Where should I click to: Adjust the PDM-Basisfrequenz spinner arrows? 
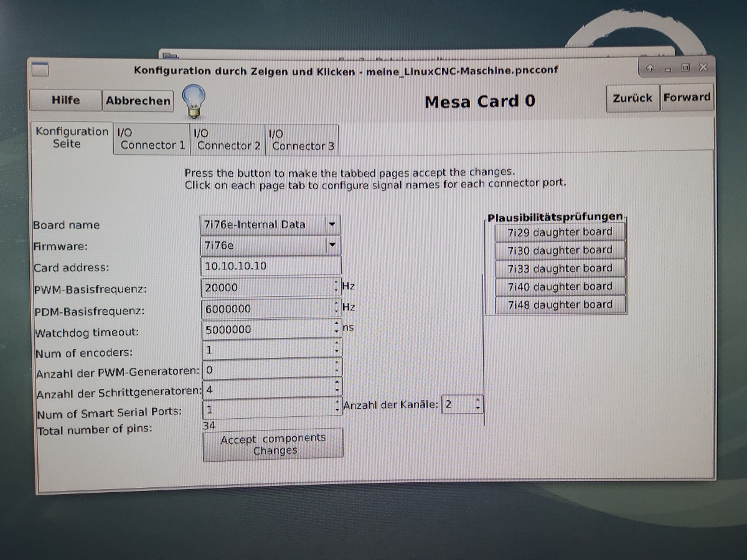click(x=338, y=308)
